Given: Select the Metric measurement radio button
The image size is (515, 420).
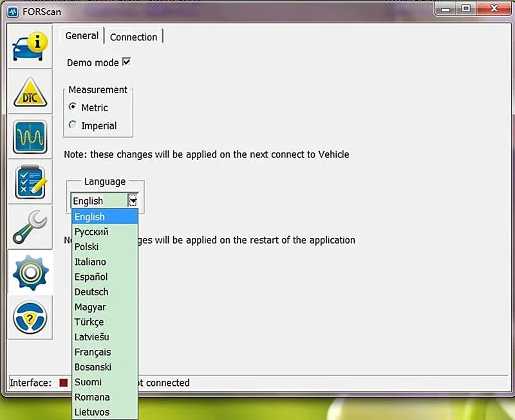Looking at the screenshot, I should [72, 107].
